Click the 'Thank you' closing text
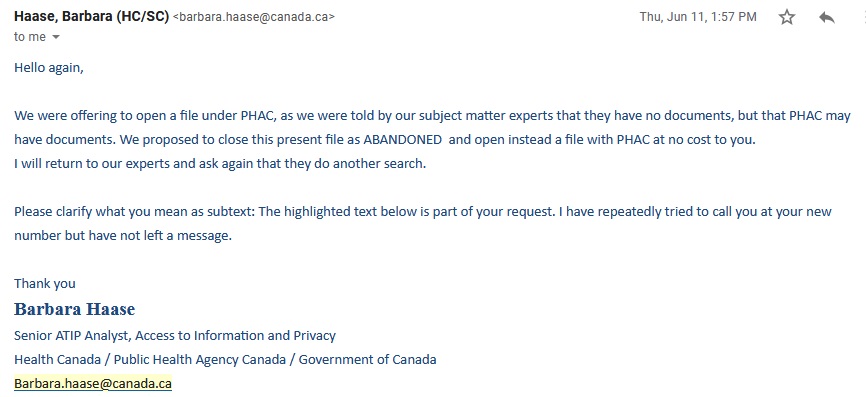The height and width of the screenshot is (397, 866). click(x=45, y=284)
